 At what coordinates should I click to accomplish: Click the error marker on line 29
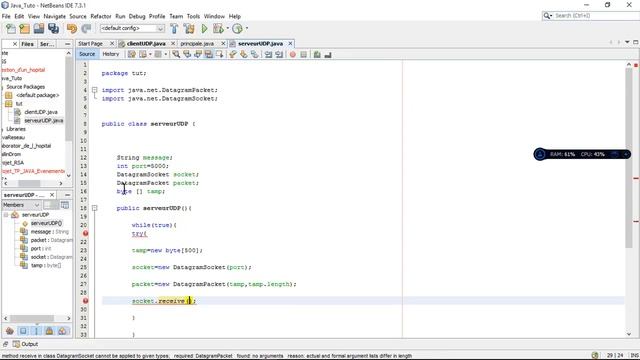(x=85, y=301)
